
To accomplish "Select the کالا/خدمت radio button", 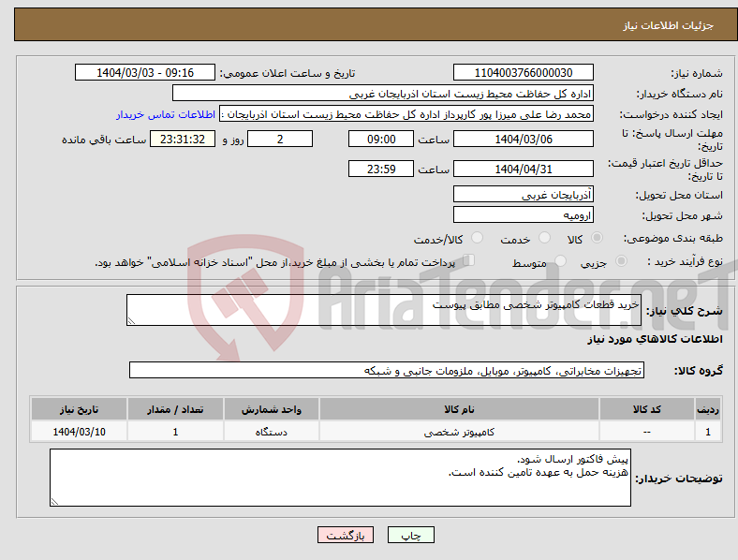I will click(478, 238).
